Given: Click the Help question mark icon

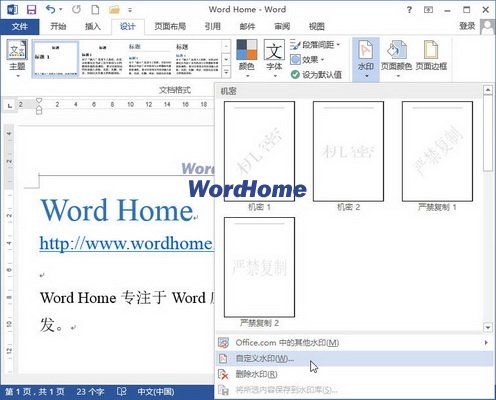Looking at the screenshot, I should click(409, 10).
